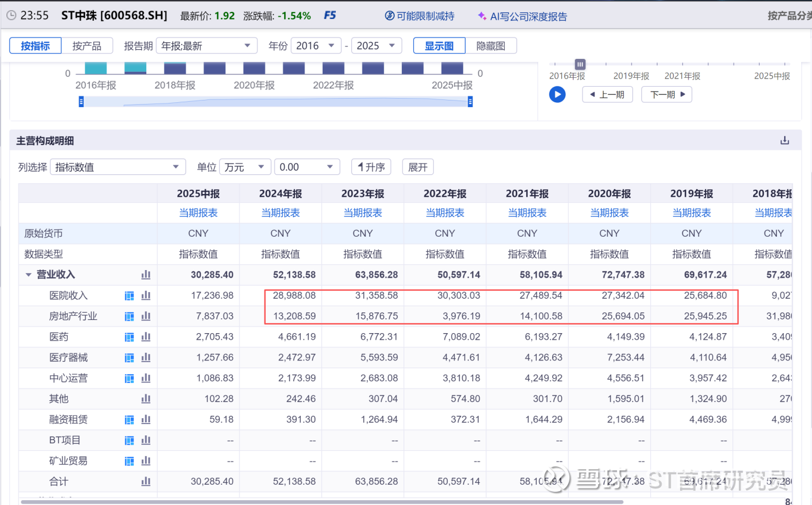Click the table detail icon for 融资租赁
Screen dimensions: 812x505
click(129, 419)
